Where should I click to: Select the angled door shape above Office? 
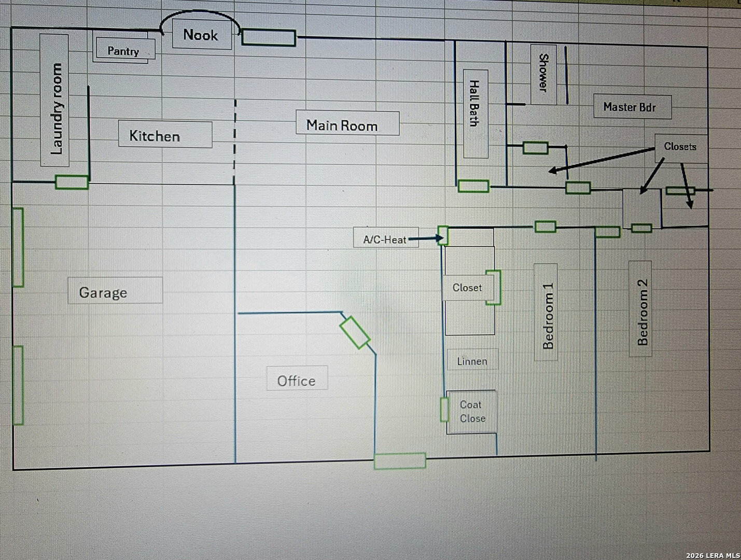coord(355,332)
